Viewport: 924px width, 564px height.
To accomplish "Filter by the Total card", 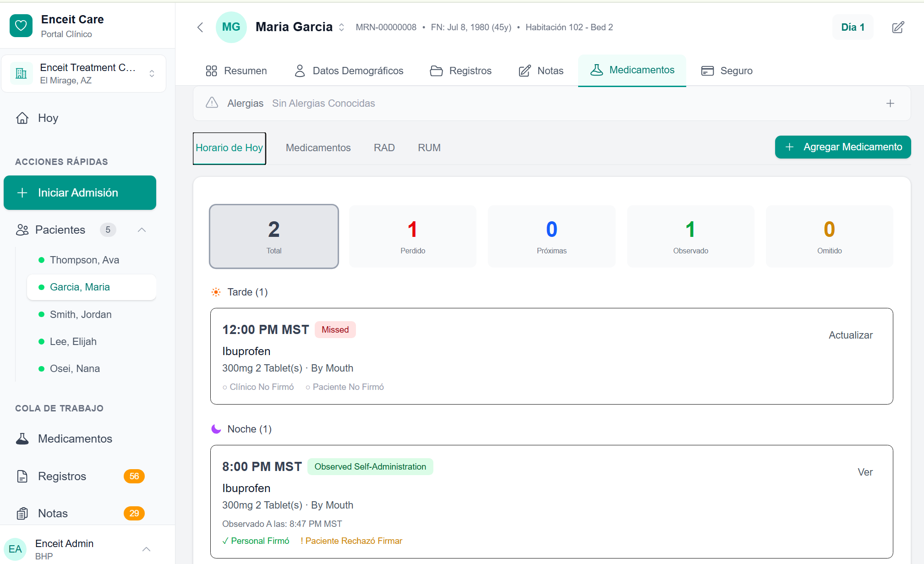I will coord(274,236).
